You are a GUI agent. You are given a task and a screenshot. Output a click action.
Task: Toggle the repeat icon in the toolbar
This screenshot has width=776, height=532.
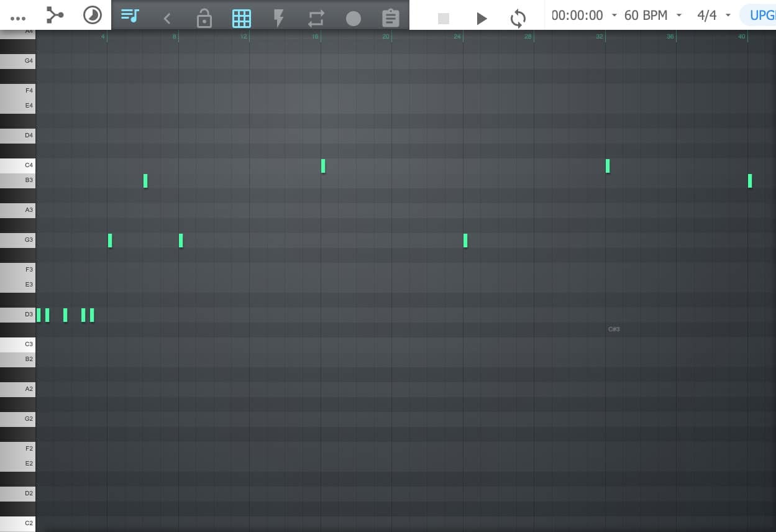[x=316, y=18]
